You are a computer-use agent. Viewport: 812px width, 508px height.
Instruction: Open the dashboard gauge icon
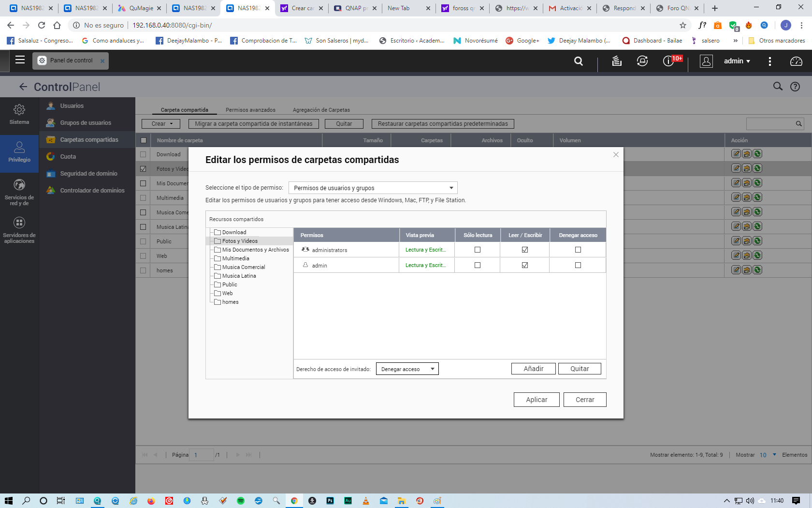click(x=796, y=61)
